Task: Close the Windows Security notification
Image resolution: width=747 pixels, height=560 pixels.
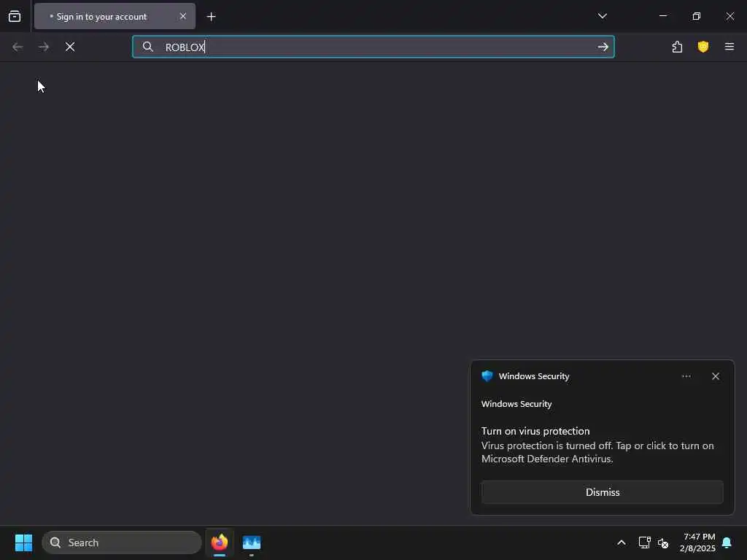Action: click(716, 376)
